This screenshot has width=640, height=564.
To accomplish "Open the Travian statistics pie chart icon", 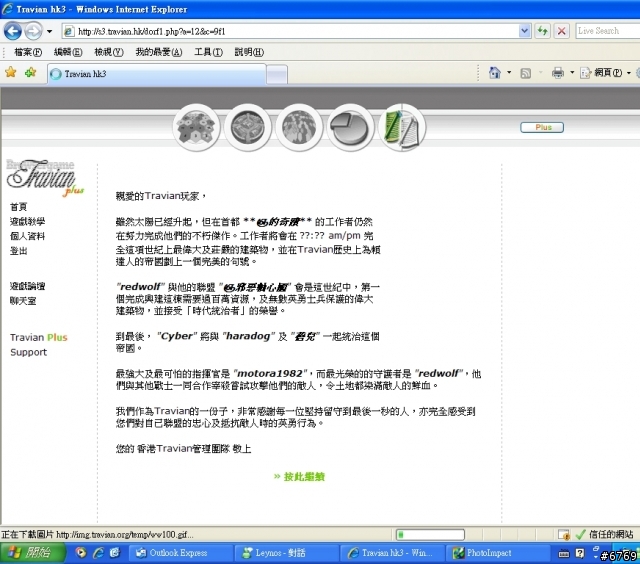I will [351, 127].
